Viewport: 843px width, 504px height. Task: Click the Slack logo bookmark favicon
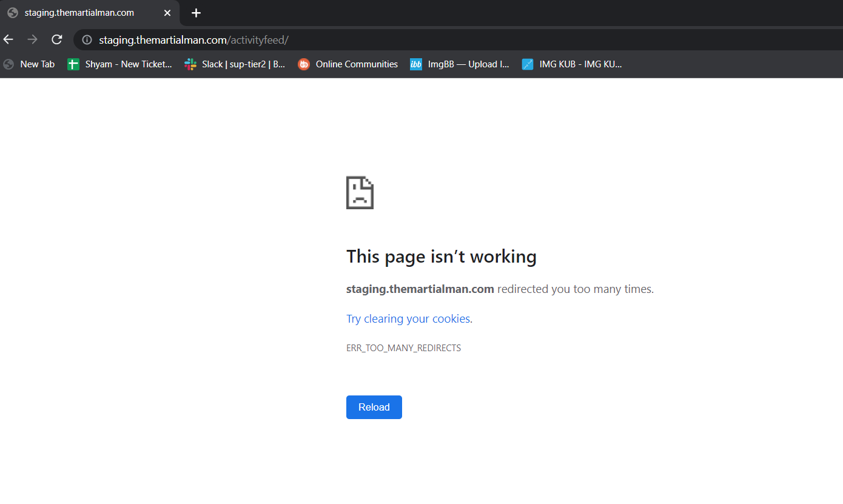pyautogui.click(x=190, y=64)
